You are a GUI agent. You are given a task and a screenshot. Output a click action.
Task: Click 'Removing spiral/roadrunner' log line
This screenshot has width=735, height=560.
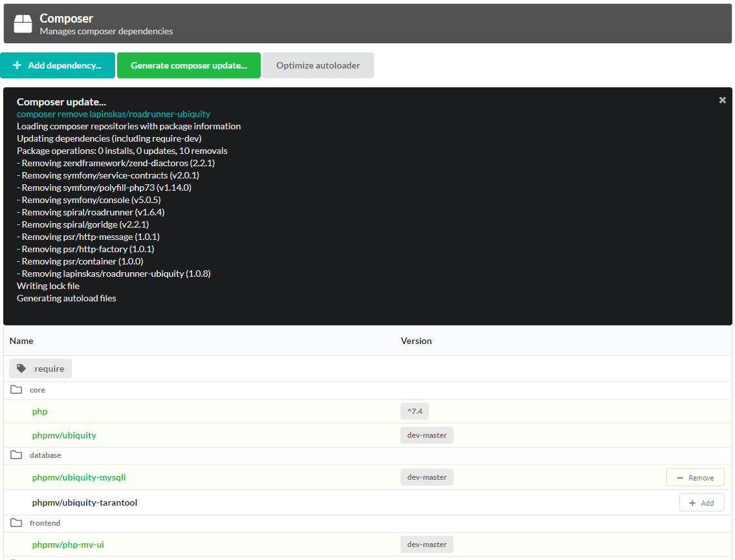pyautogui.click(x=91, y=212)
